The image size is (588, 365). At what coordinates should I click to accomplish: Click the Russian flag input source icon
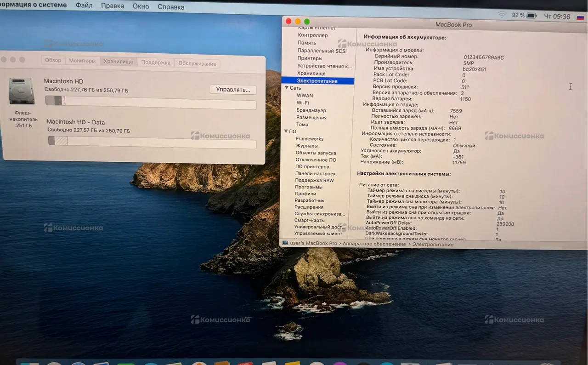tap(580, 17)
